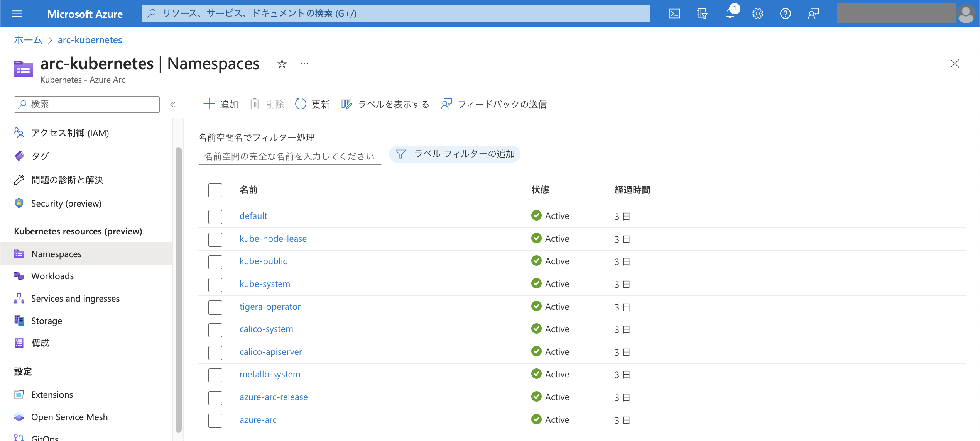Sort by 名前 column header
This screenshot has width=980, height=441.
point(248,190)
